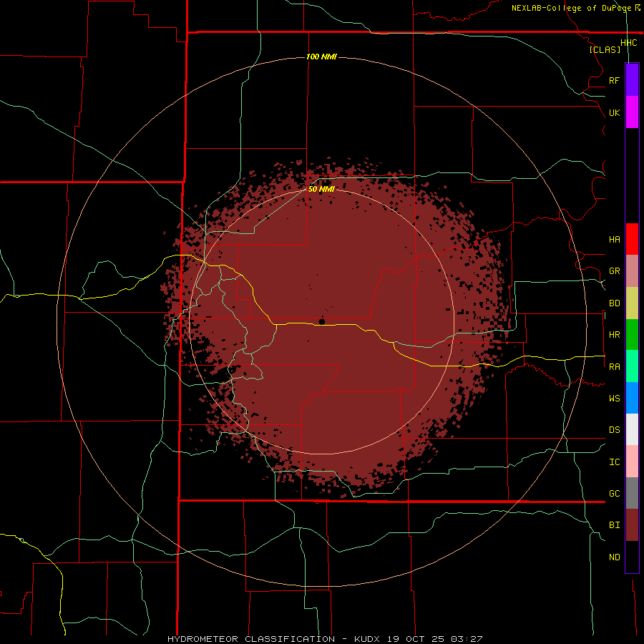Click the RF purple legend swatch
The image size is (644, 644).
(x=632, y=80)
